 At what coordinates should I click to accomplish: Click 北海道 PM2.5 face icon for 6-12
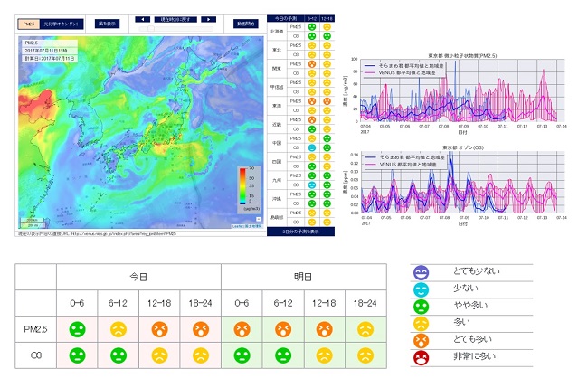tap(311, 27)
